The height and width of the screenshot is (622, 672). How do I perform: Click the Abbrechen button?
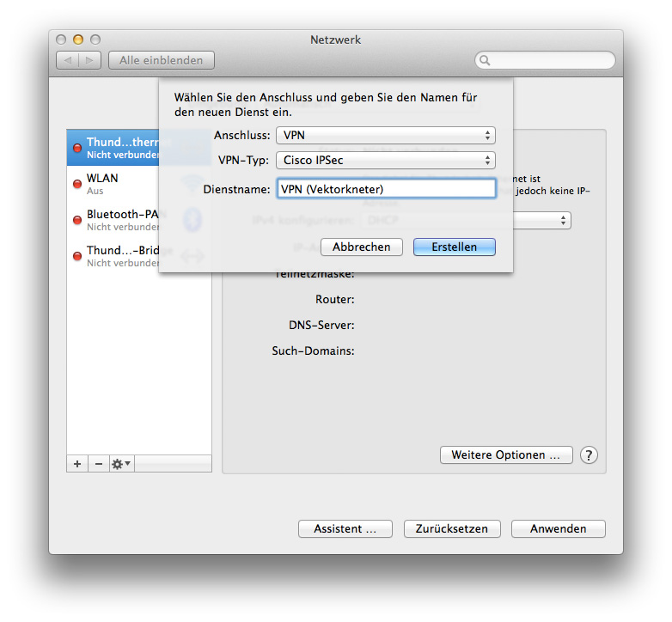[x=361, y=247]
